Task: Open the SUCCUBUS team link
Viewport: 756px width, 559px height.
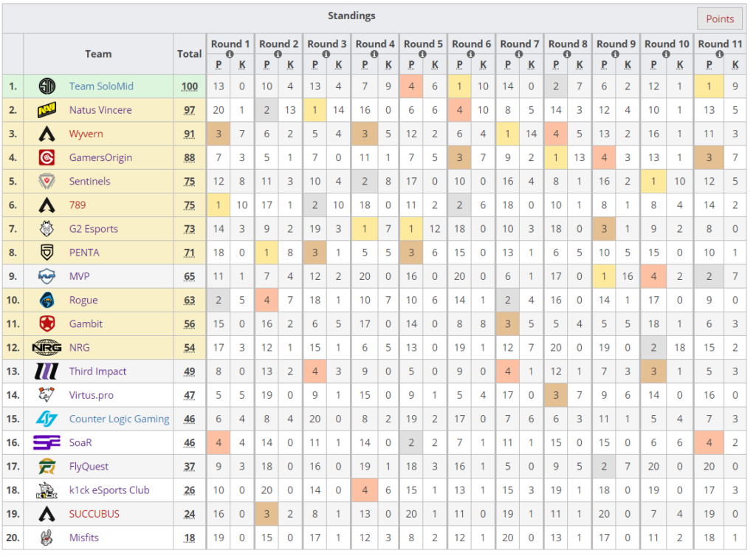Action: pos(94,514)
